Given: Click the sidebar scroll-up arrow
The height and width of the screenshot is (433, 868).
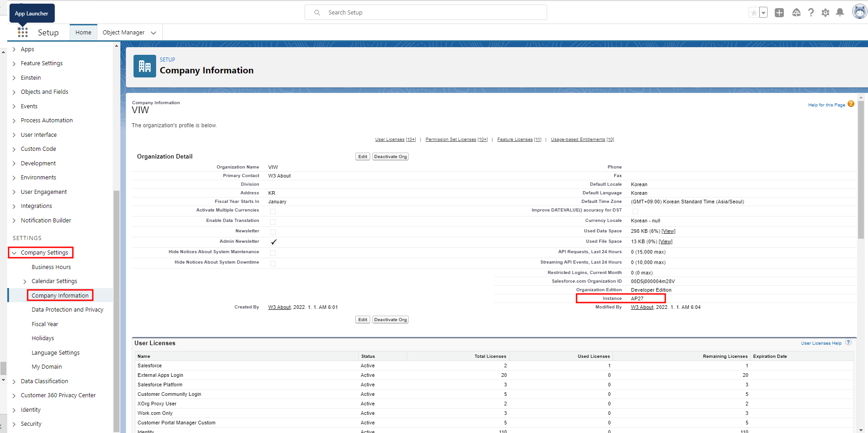Looking at the screenshot, I should [x=116, y=46].
